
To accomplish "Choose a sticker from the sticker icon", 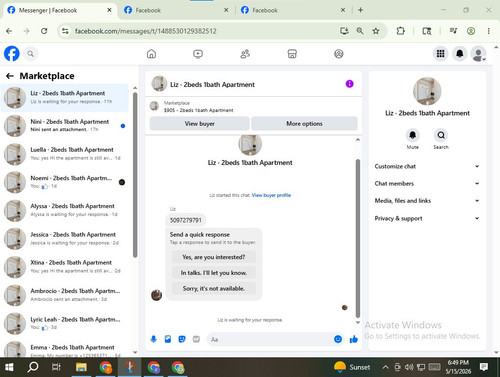I will (182, 339).
